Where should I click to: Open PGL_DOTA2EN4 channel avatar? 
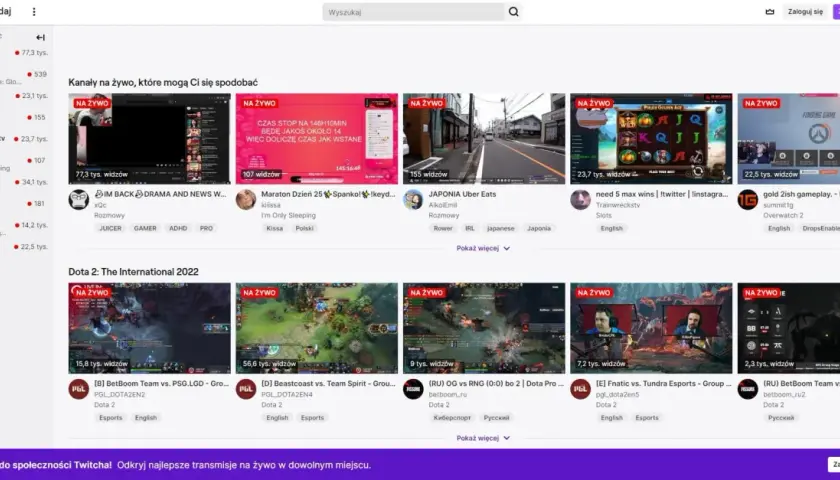246,389
